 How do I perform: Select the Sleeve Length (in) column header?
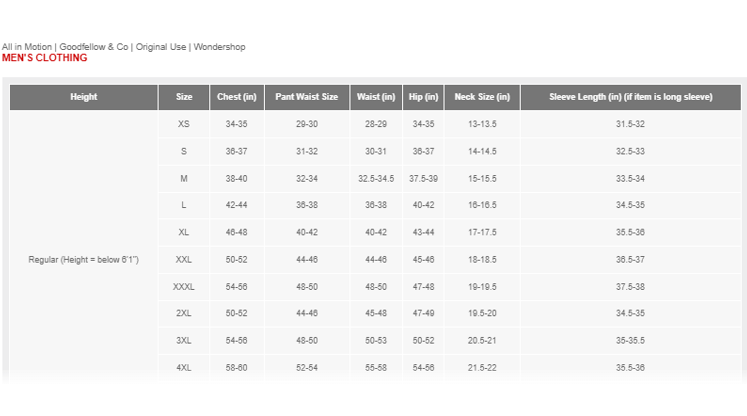(x=630, y=97)
